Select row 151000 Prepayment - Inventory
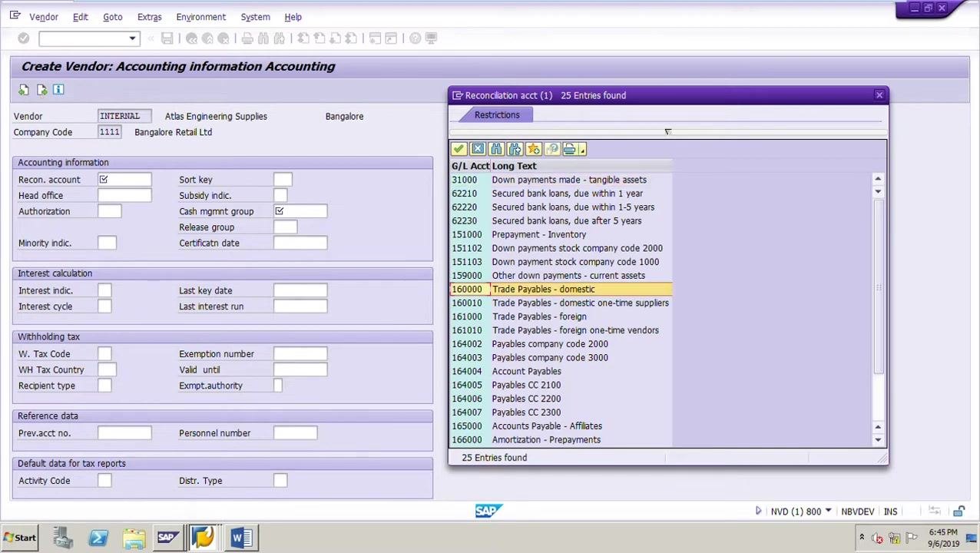 click(561, 234)
